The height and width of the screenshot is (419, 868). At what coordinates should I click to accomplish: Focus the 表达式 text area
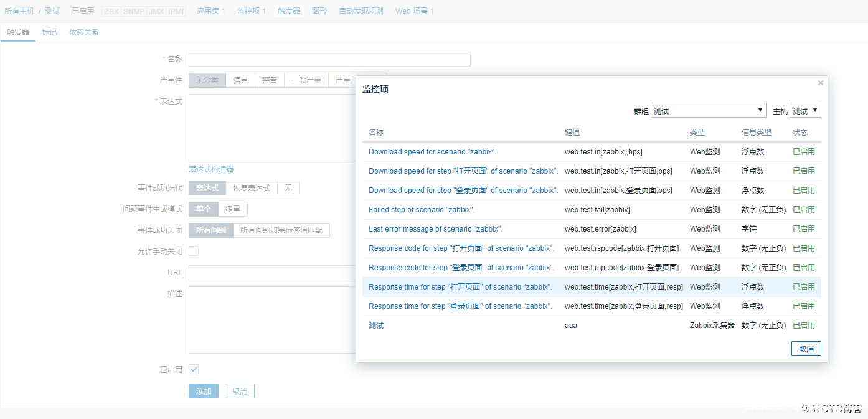click(272, 128)
